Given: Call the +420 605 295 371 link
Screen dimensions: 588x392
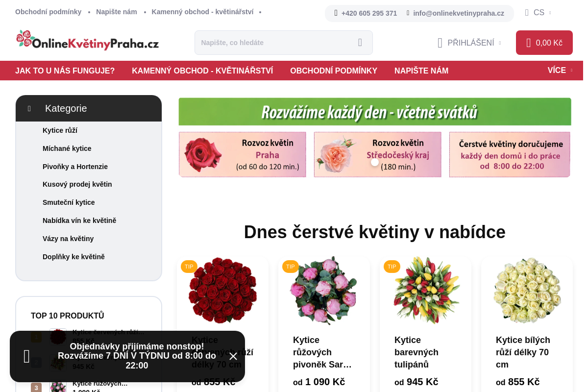Looking at the screenshot, I should click(369, 13).
